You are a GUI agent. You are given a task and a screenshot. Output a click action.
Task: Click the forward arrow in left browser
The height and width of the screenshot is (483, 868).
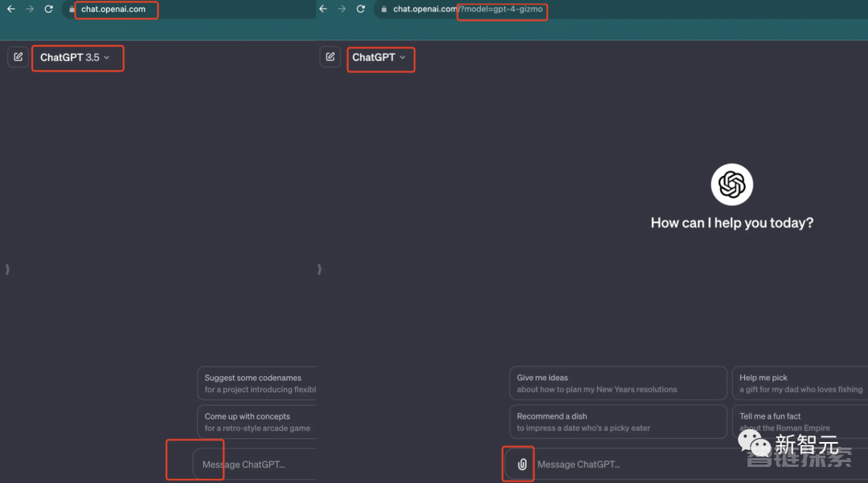30,9
